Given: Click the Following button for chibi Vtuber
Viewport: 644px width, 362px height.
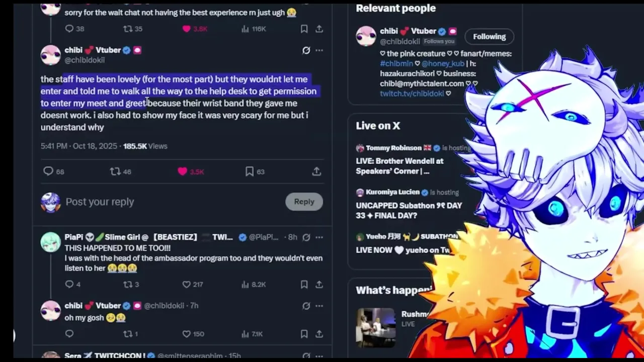Looking at the screenshot, I should click(489, 37).
